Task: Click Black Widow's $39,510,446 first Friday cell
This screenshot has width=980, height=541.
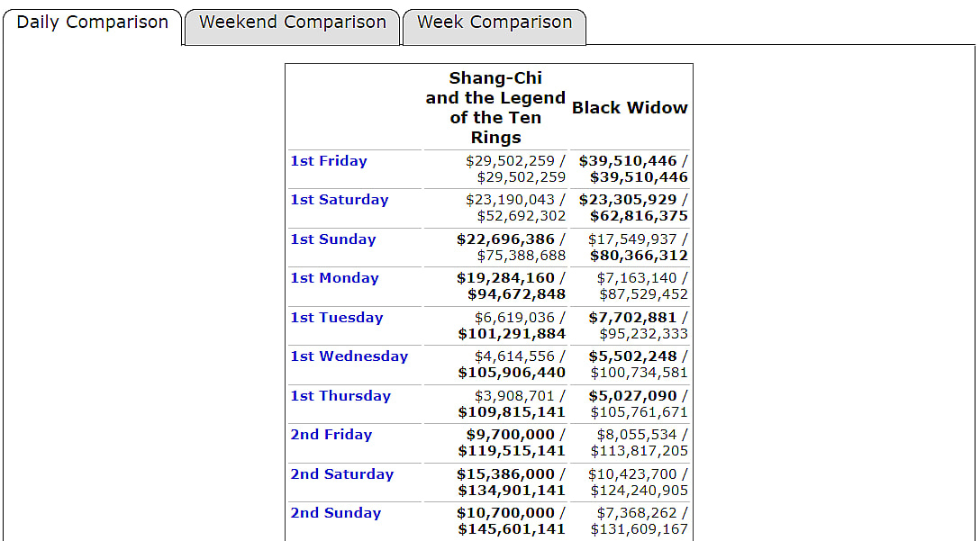Action: pyautogui.click(x=628, y=161)
